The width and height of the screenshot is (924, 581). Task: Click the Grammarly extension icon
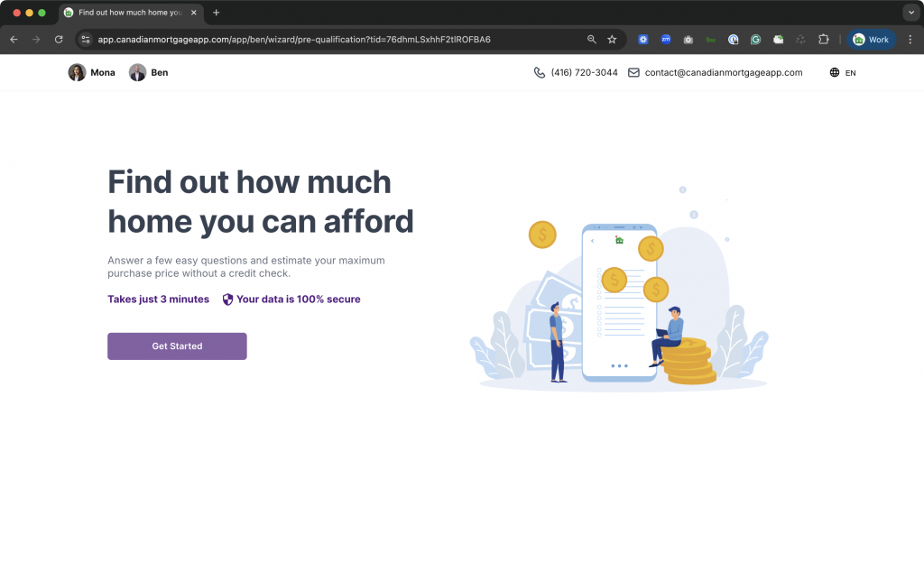click(x=755, y=40)
